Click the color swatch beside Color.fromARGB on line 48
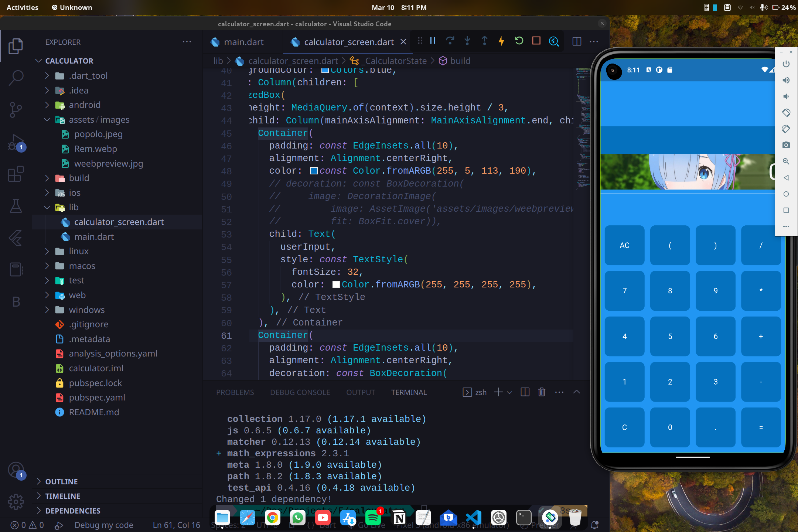The height and width of the screenshot is (532, 798). pyautogui.click(x=314, y=171)
